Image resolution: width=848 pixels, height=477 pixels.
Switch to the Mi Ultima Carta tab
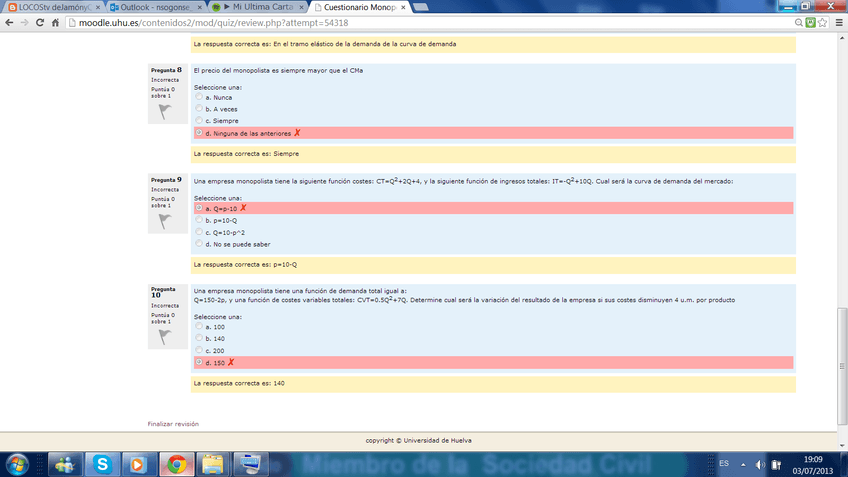pyautogui.click(x=258, y=8)
